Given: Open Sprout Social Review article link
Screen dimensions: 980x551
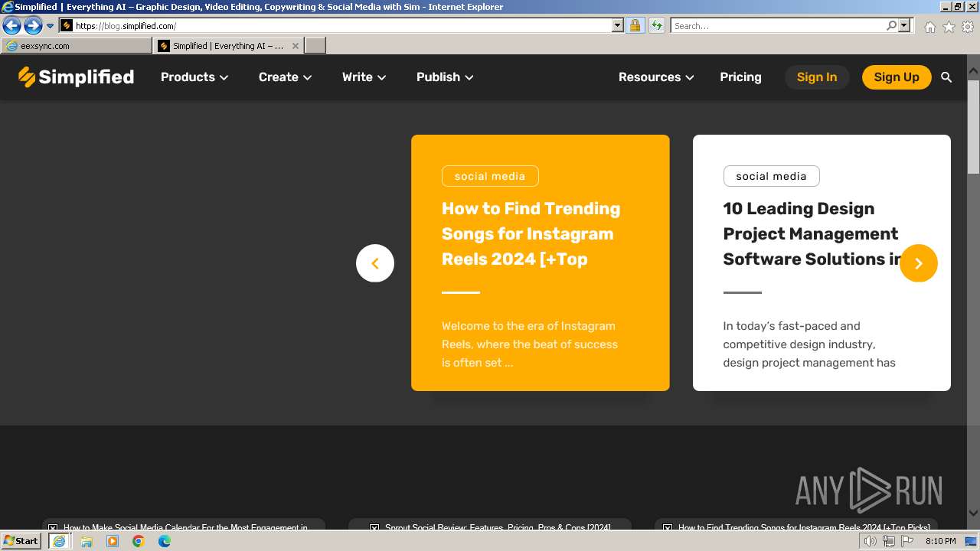Looking at the screenshot, I should tap(498, 527).
